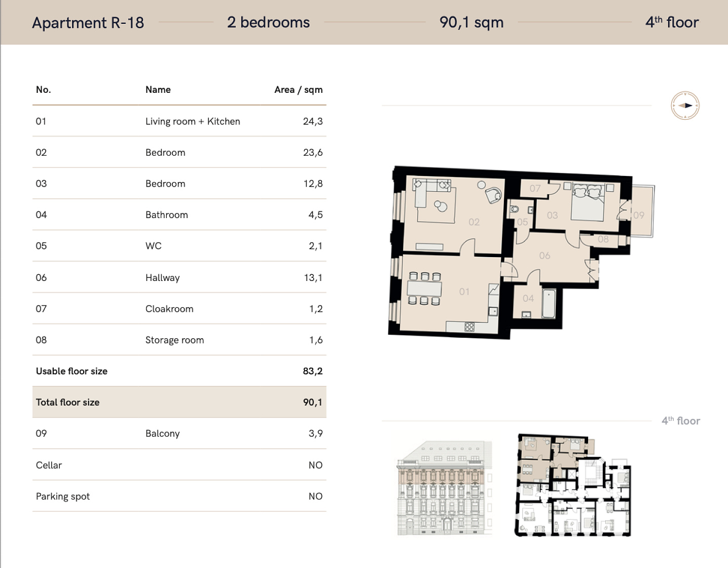The height and width of the screenshot is (568, 728).
Task: Click the toilet icon in room 05
Action: click(x=514, y=209)
